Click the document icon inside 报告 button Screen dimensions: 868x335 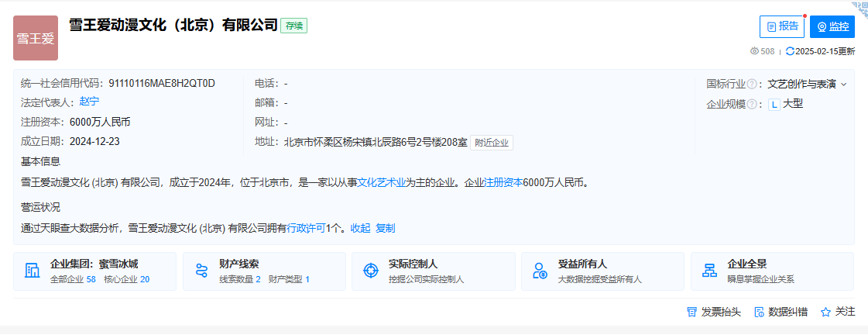[x=771, y=26]
